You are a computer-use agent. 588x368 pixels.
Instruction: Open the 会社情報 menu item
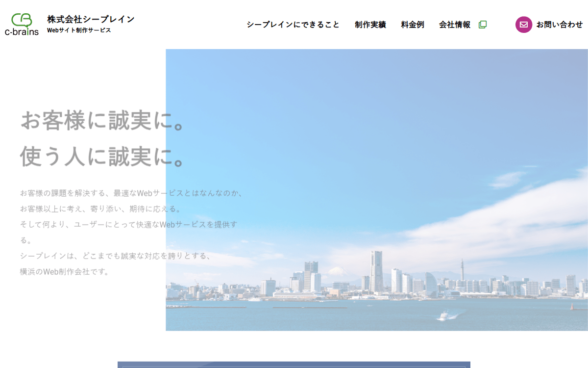[455, 25]
